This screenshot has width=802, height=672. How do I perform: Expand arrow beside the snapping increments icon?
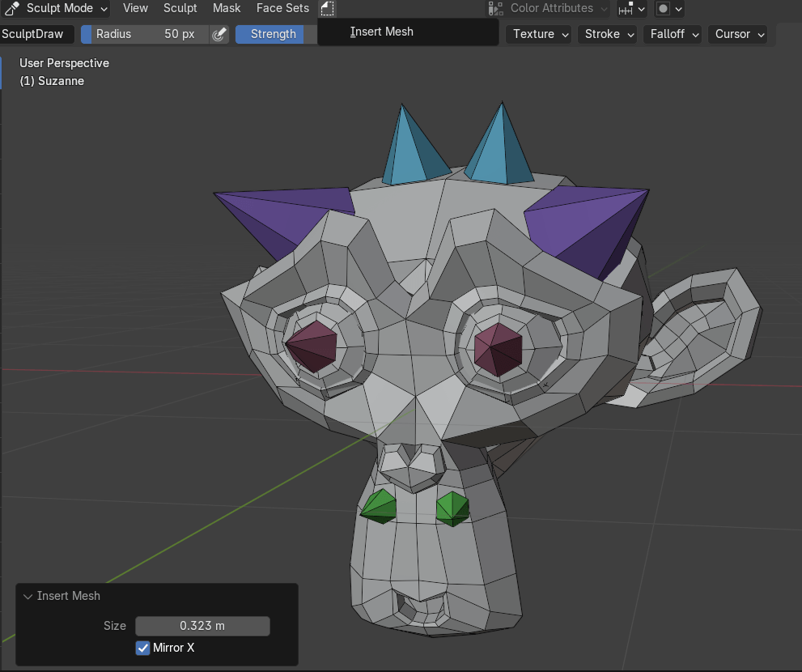coord(642,9)
